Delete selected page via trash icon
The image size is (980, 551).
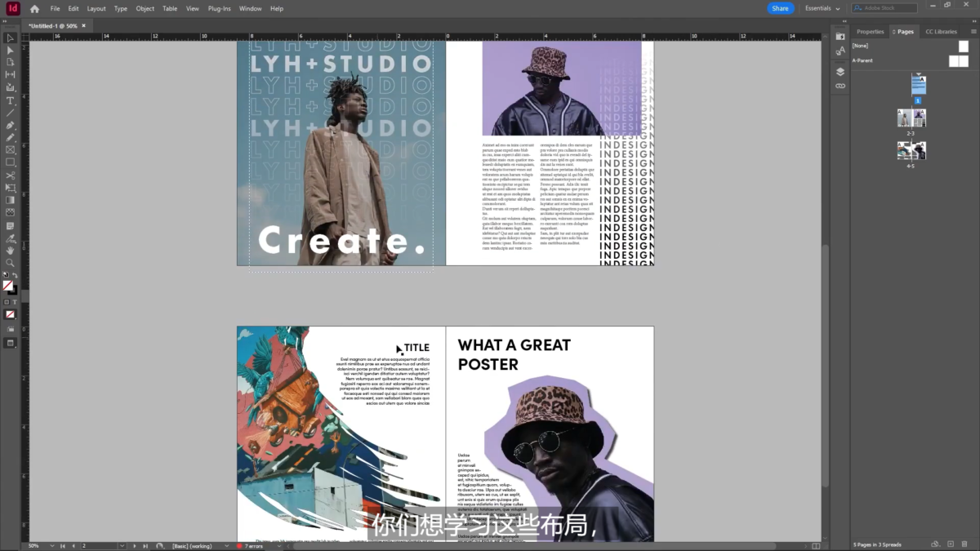point(964,544)
